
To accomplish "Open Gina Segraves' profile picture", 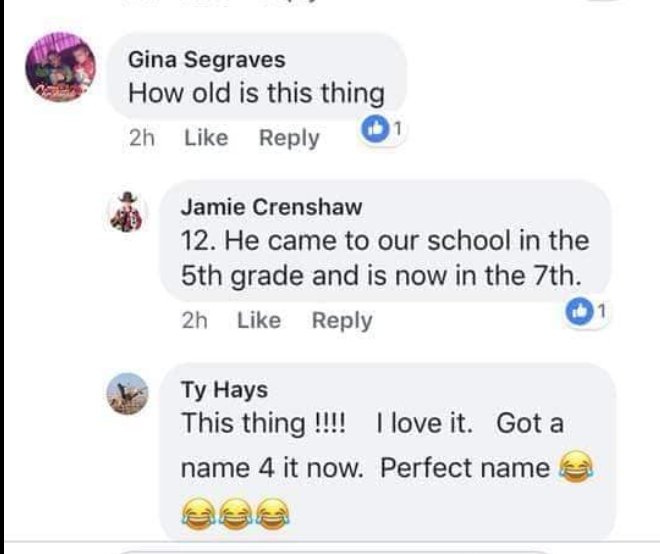I will tap(60, 67).
